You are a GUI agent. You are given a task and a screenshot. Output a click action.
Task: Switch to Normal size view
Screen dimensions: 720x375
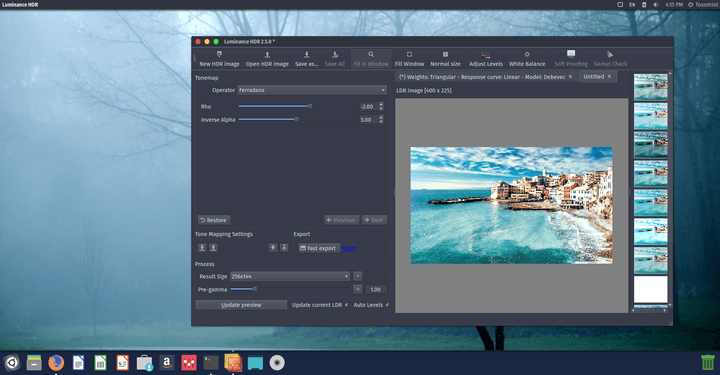coord(445,59)
